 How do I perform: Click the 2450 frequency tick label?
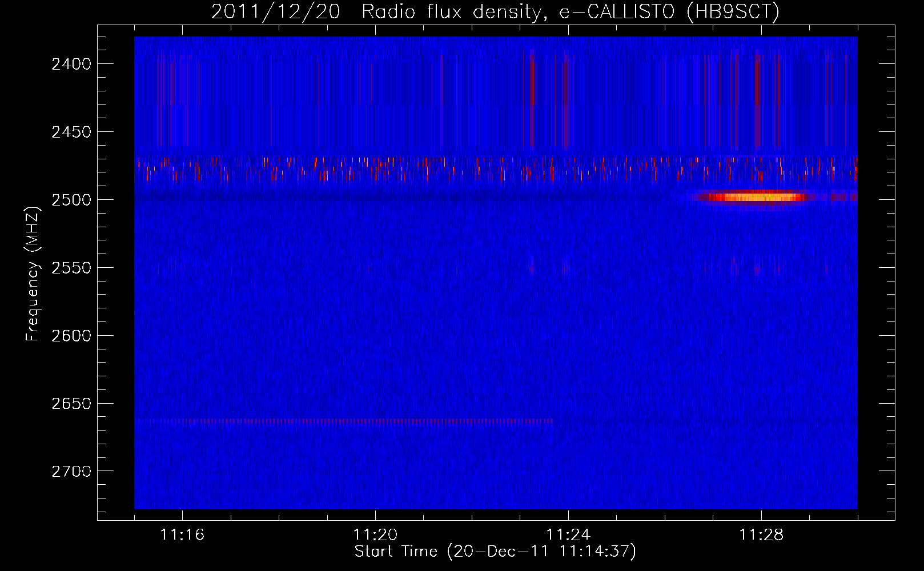pyautogui.click(x=71, y=132)
